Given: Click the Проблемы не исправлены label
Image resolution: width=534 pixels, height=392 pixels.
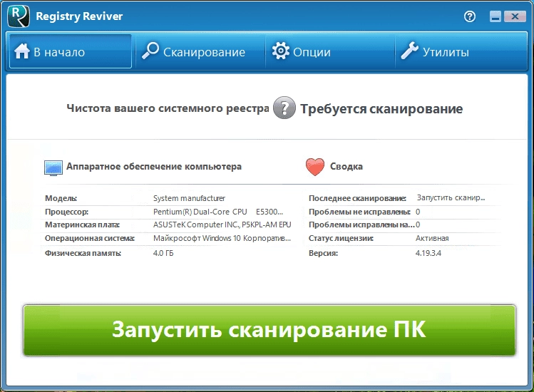Looking at the screenshot, I should coord(359,212).
